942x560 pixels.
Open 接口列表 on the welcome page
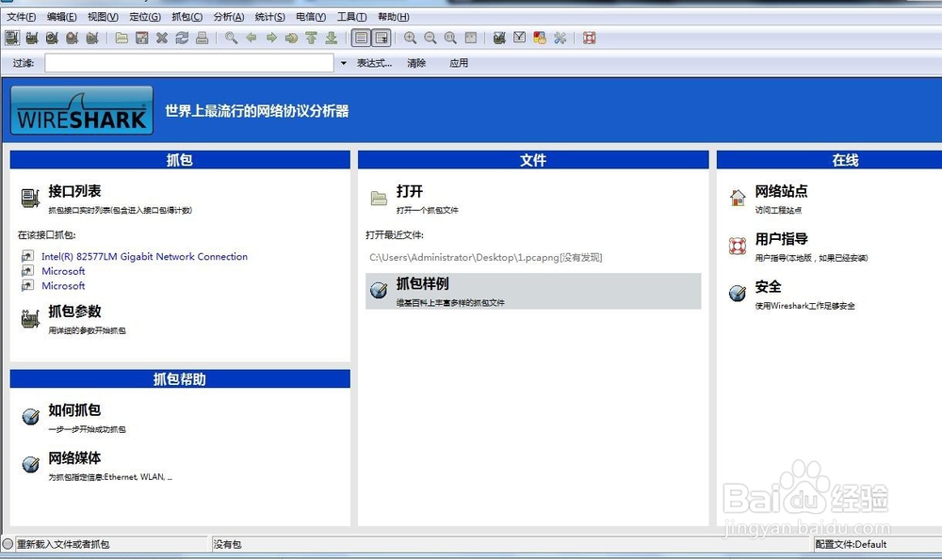74,191
